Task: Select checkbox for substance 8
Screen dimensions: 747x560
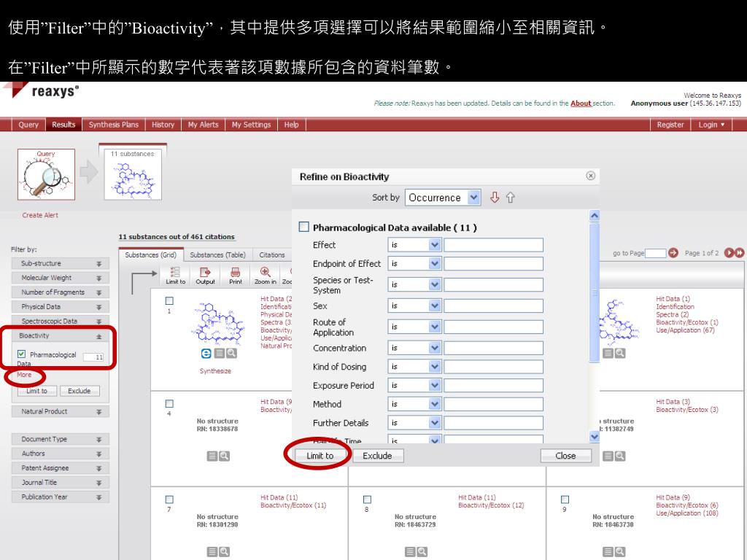Action: coord(367,499)
